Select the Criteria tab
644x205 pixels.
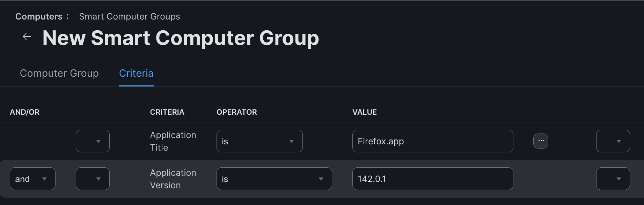[136, 73]
